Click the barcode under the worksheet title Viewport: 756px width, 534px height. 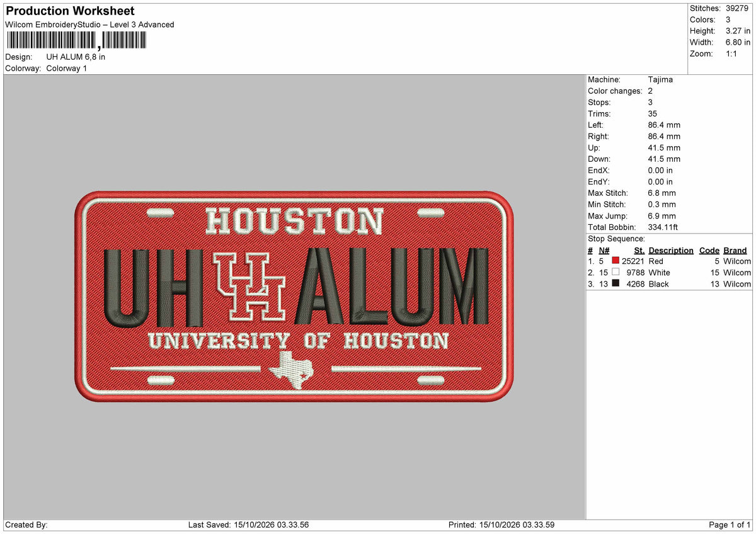click(x=76, y=41)
